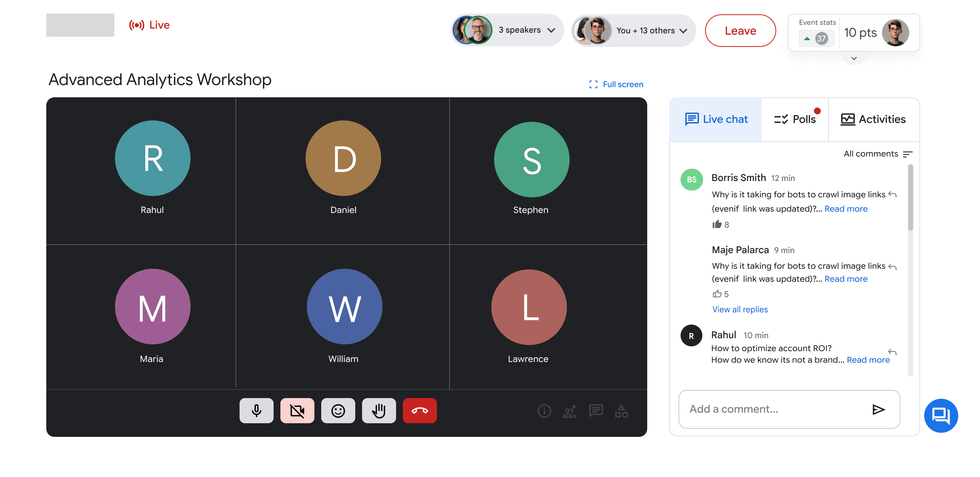Screen dimensions: 980x477
Task: Open the Polls tab
Action: coord(795,119)
